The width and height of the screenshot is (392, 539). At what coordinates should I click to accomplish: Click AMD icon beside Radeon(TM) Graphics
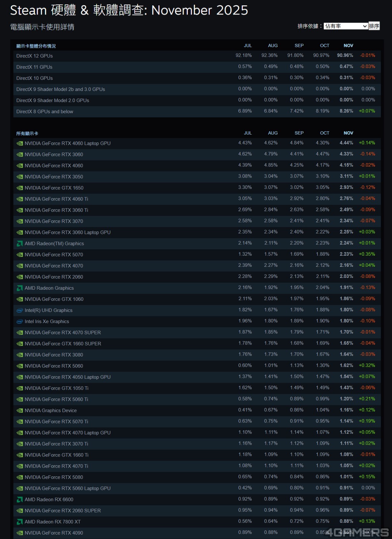pyautogui.click(x=20, y=244)
